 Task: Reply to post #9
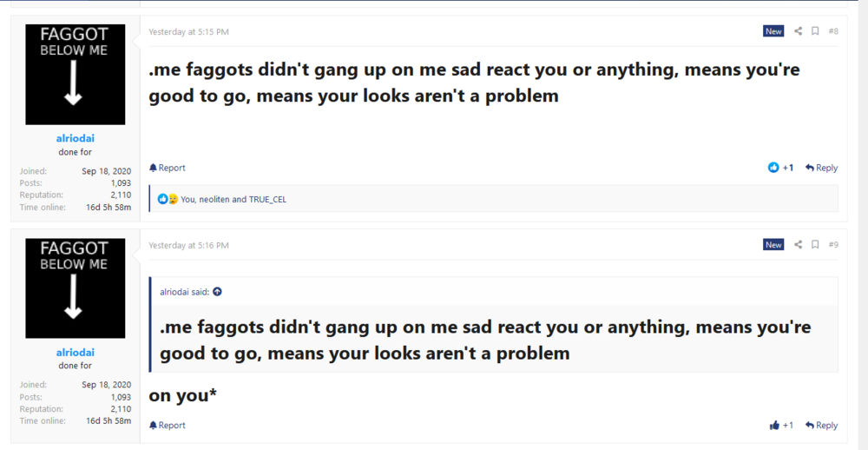[x=821, y=425]
